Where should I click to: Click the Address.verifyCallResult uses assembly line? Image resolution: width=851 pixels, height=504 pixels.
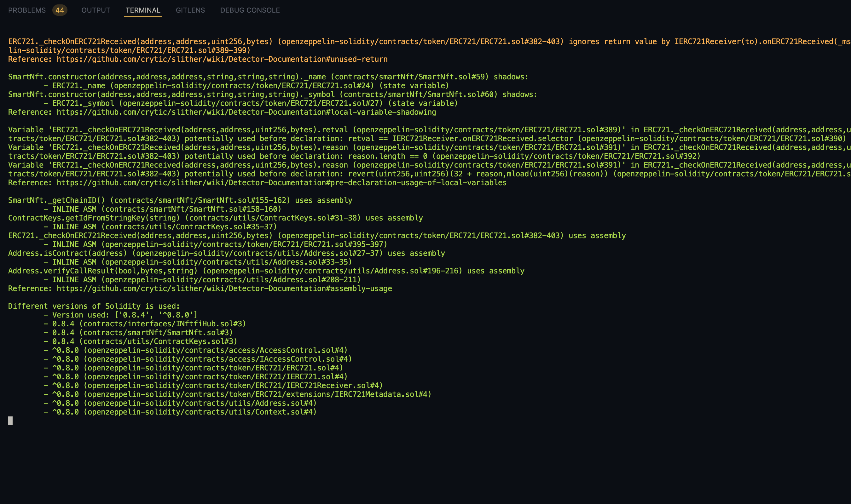[266, 271]
